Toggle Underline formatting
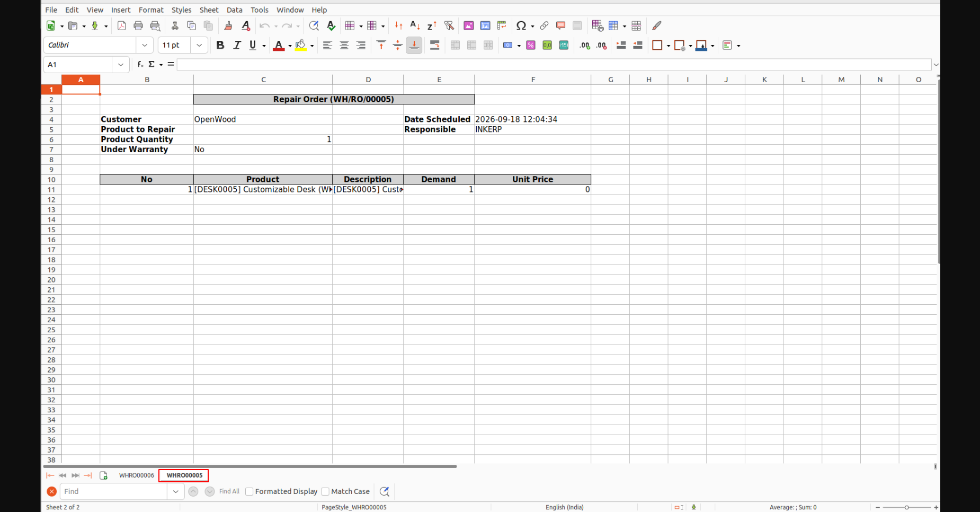 pyautogui.click(x=253, y=45)
